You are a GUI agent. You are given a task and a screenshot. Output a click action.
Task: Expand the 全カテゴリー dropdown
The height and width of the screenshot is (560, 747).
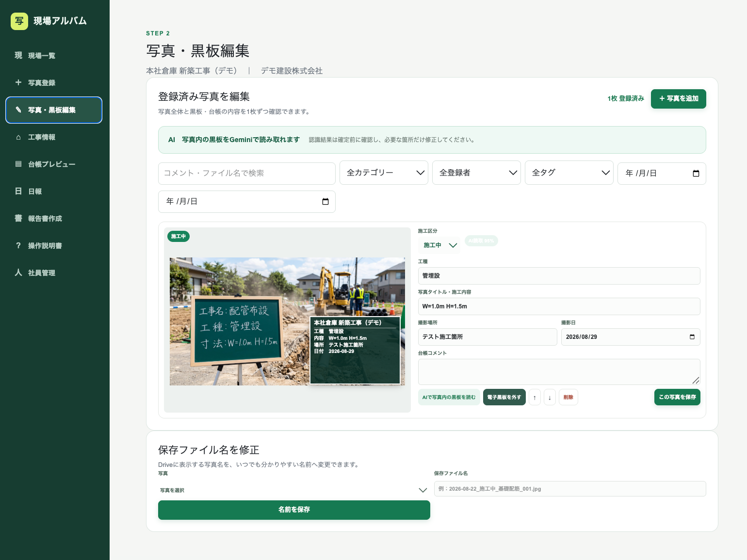click(x=384, y=173)
